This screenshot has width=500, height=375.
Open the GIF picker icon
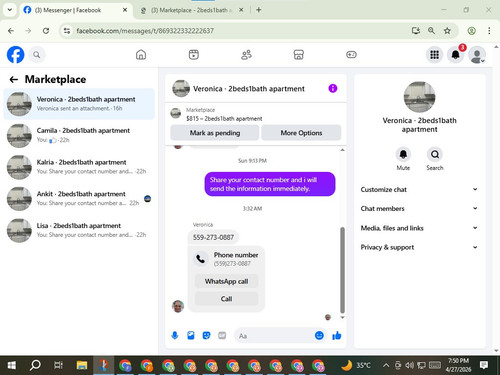tap(222, 335)
